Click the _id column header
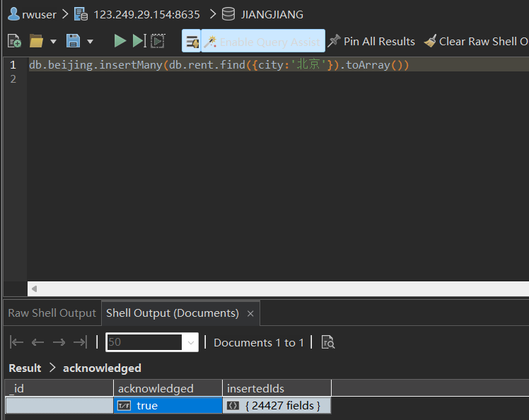This screenshot has height=420, width=529. 59,388
